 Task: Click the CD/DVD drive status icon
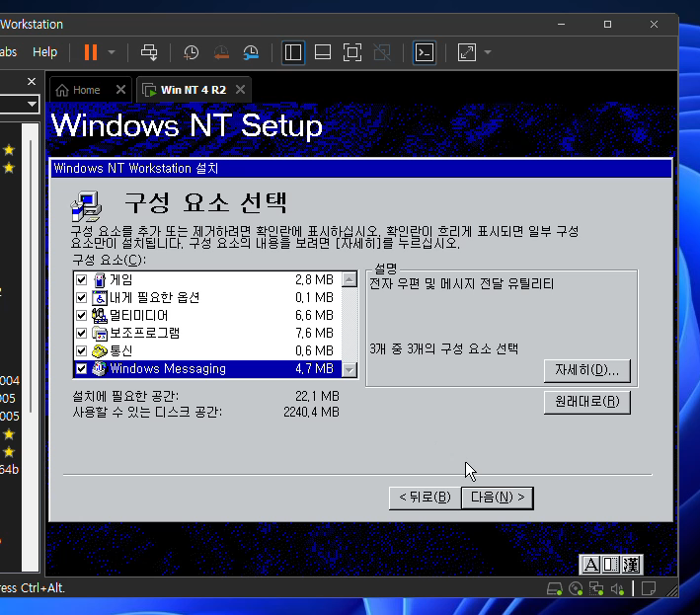[x=576, y=589]
